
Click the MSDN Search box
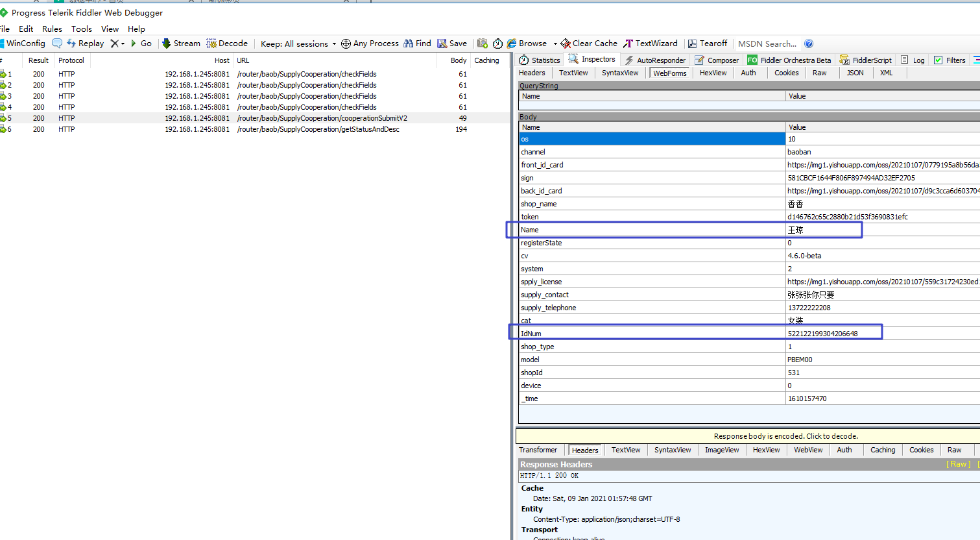767,43
